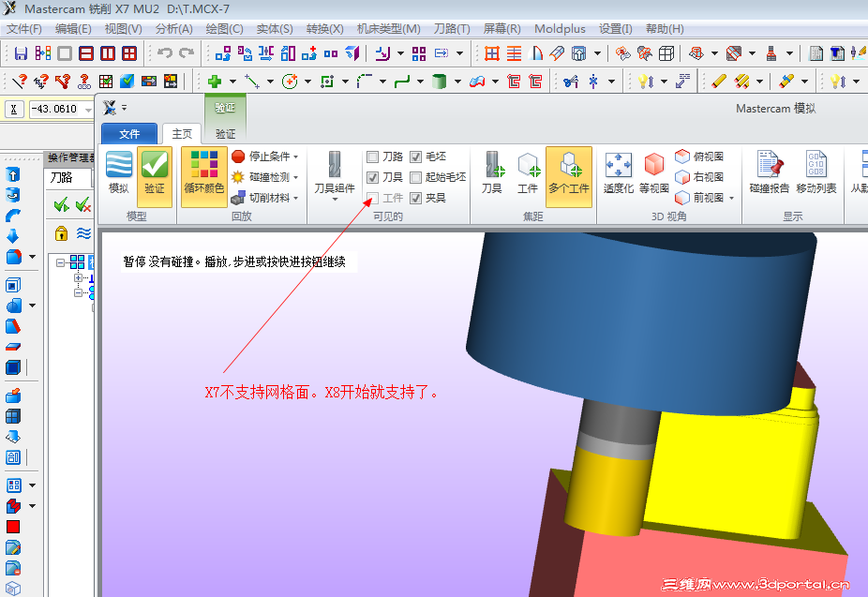868x597 pixels.
Task: Click the Save icon in main toolbar
Action: (21, 53)
